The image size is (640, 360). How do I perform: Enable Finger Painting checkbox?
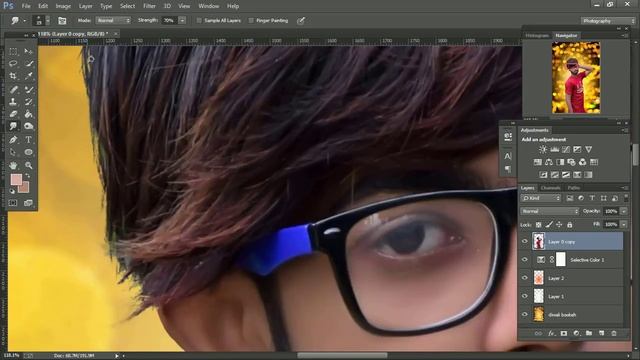pos(251,20)
